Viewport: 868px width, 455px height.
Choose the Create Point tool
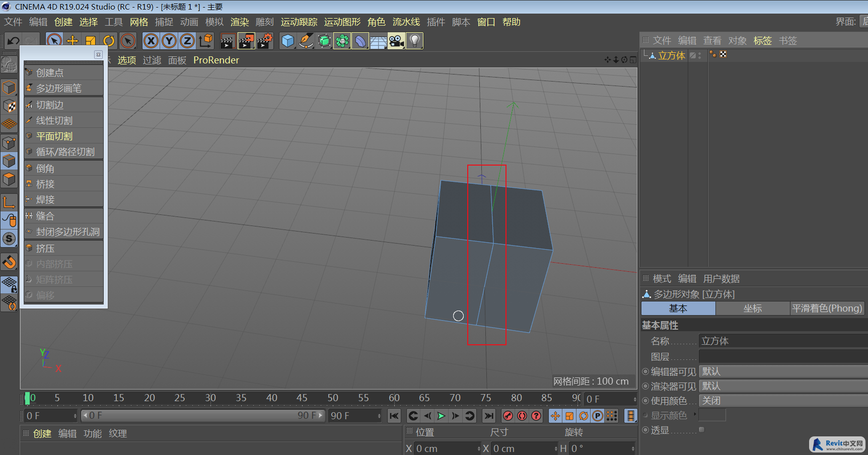pos(63,72)
